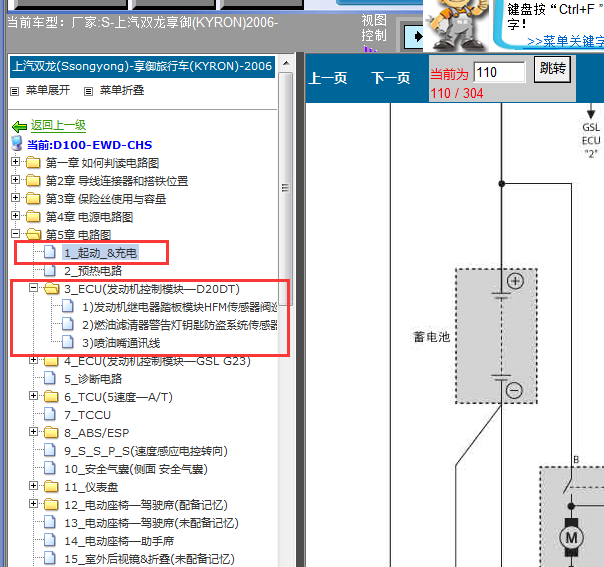Expand 第2章 导线连接器和搭铁位置 node
604x567 pixels.
[15, 179]
